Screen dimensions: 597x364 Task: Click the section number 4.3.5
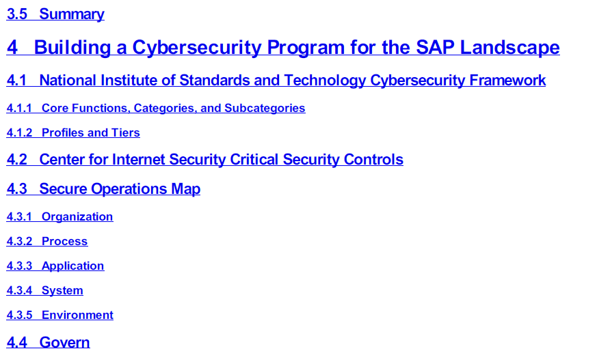19,316
